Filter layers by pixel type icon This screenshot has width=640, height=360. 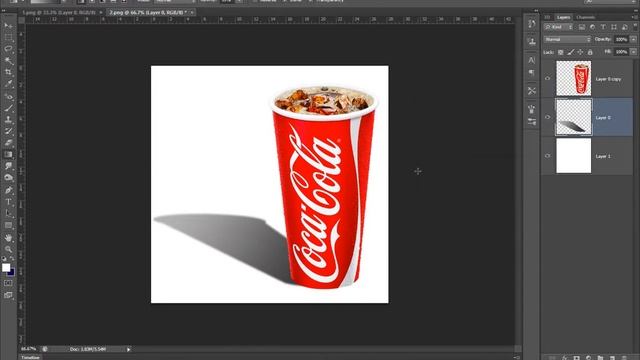coord(582,27)
